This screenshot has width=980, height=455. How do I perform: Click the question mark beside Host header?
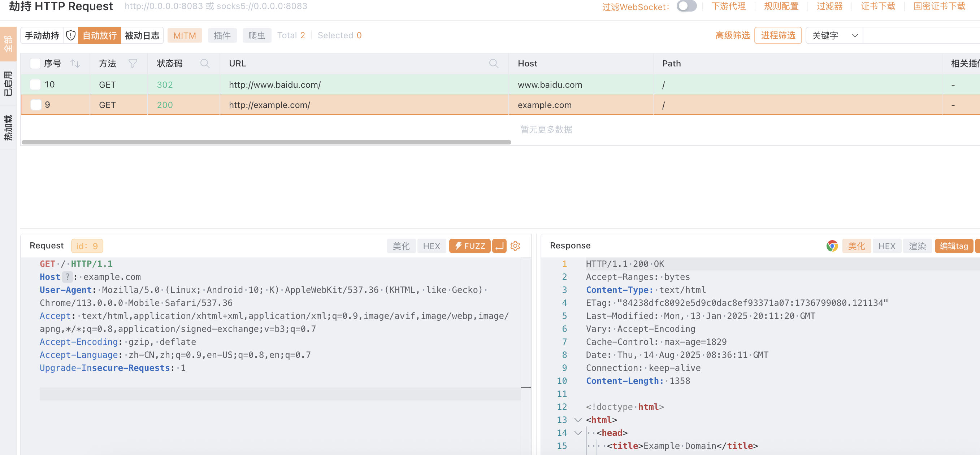67,277
